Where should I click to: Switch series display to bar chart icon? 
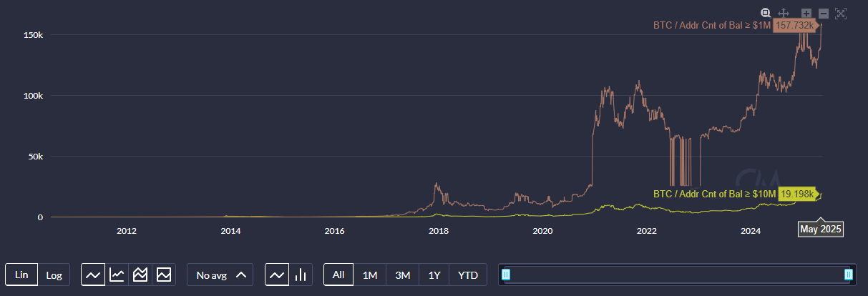coord(301,275)
